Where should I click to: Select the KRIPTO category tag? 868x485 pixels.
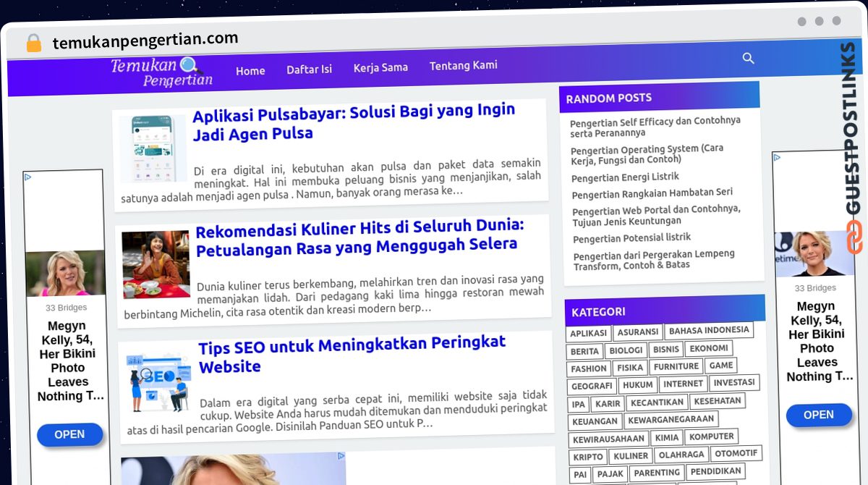tap(589, 457)
